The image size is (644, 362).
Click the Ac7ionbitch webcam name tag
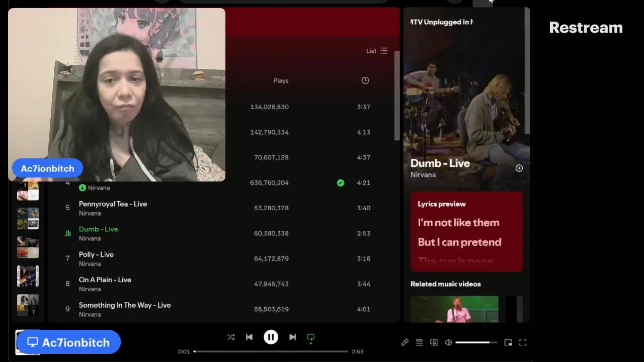[47, 168]
